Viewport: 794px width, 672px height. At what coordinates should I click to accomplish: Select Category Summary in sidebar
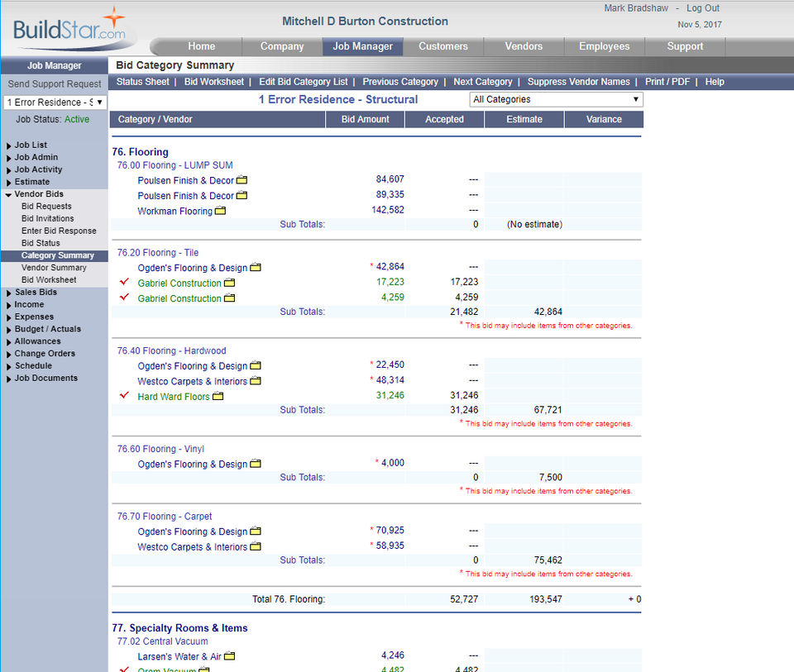tap(57, 255)
